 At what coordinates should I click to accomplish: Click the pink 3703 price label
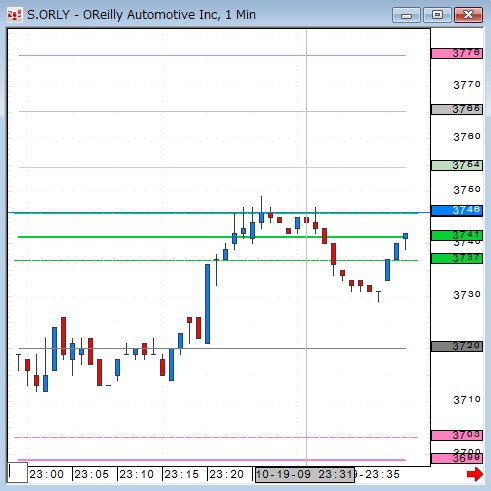457,435
